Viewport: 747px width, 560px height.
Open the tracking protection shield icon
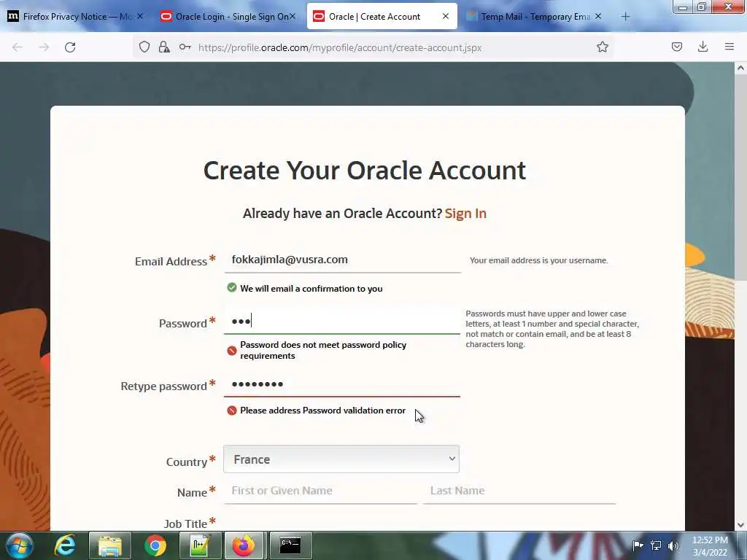pyautogui.click(x=144, y=47)
